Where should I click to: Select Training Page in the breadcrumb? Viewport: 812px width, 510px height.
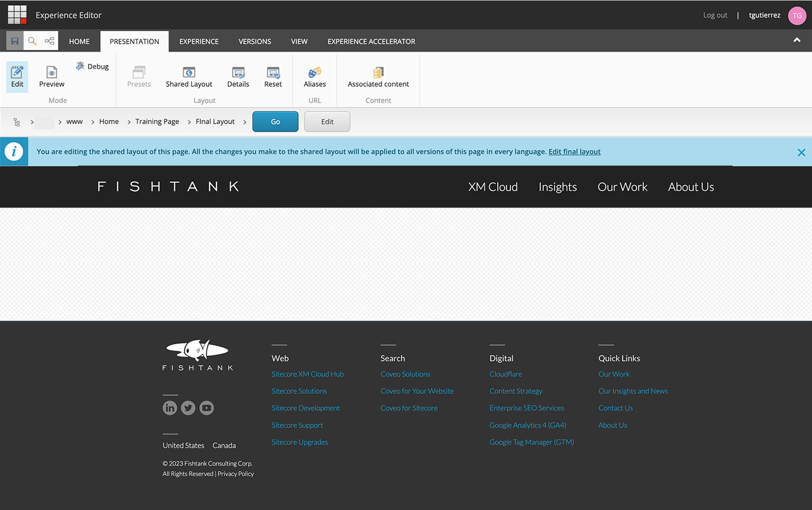click(x=157, y=122)
